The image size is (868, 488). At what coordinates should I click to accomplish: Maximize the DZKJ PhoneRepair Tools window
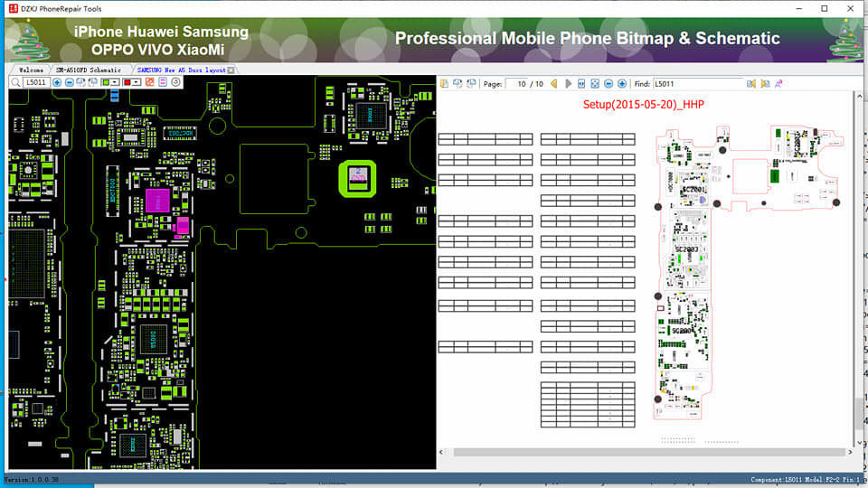[x=825, y=8]
